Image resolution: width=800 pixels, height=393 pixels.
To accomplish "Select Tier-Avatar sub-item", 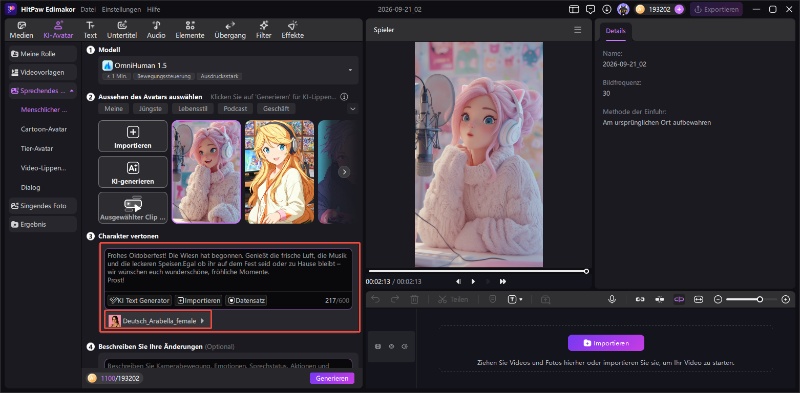I will tap(37, 149).
